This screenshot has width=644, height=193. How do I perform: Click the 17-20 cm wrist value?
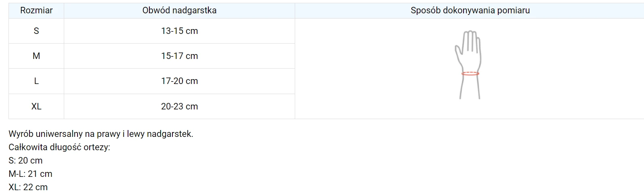tap(179, 81)
